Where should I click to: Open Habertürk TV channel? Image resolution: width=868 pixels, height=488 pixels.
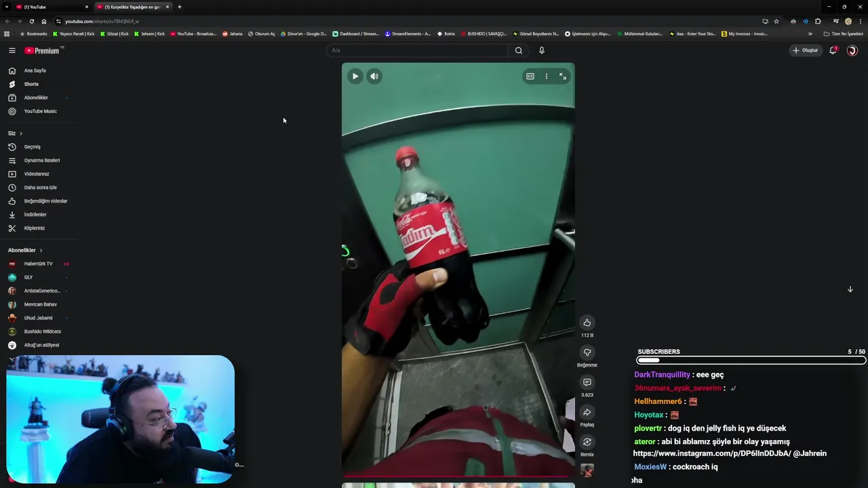pyautogui.click(x=37, y=264)
